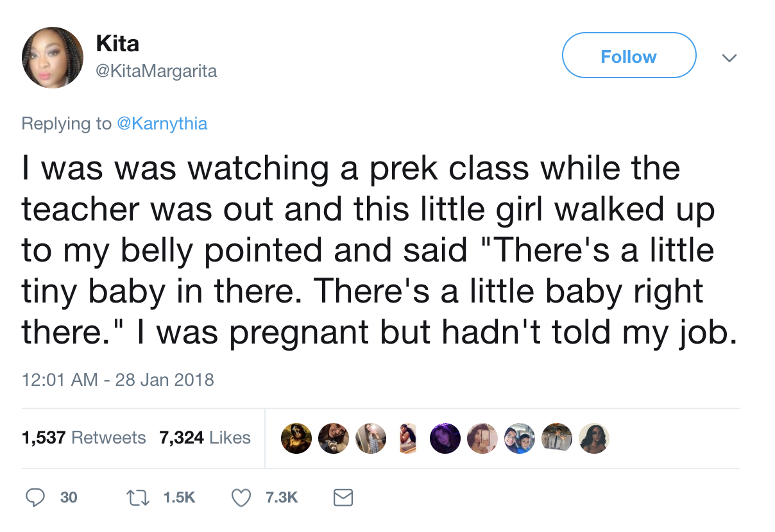Expand tweet options chevron menu
Screen dimensions: 775x532
728,58
